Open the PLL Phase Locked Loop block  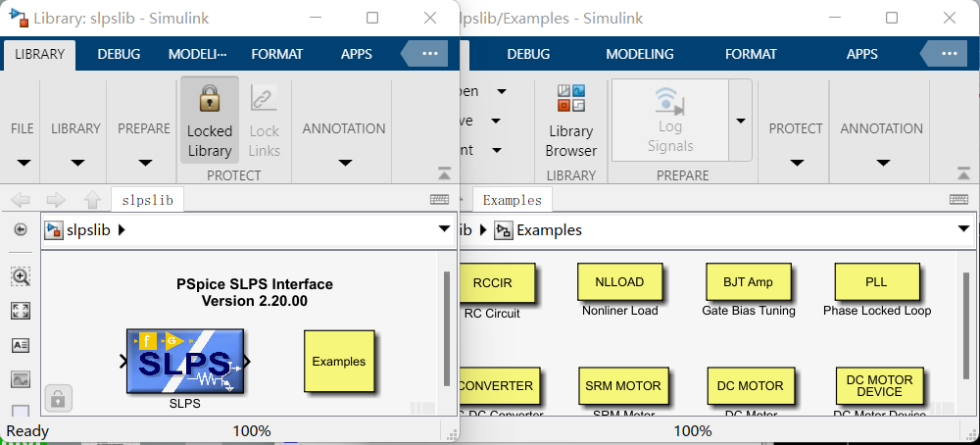tap(877, 282)
